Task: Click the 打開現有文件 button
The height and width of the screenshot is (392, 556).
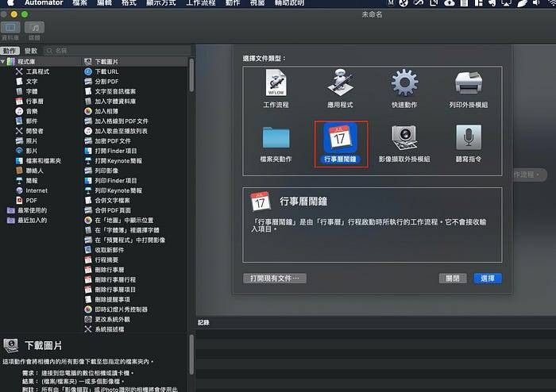Action: (x=275, y=279)
